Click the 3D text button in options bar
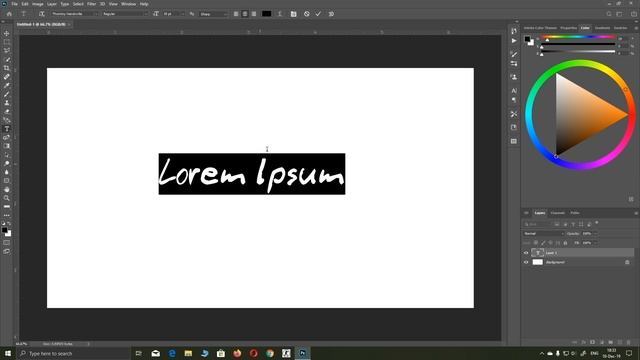Screen dimensions: 640x360 (331, 14)
